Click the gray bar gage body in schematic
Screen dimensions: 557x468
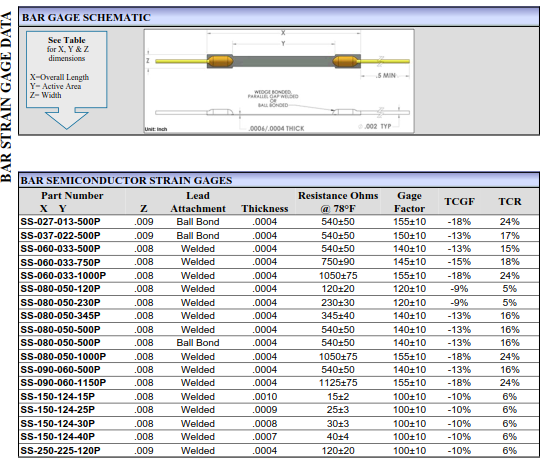[283, 61]
